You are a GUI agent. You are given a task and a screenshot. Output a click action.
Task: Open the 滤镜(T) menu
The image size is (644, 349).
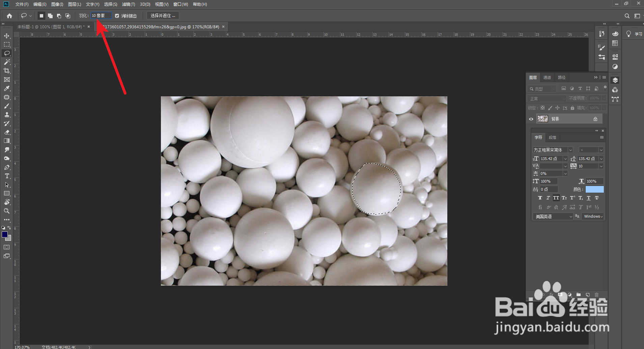(128, 4)
